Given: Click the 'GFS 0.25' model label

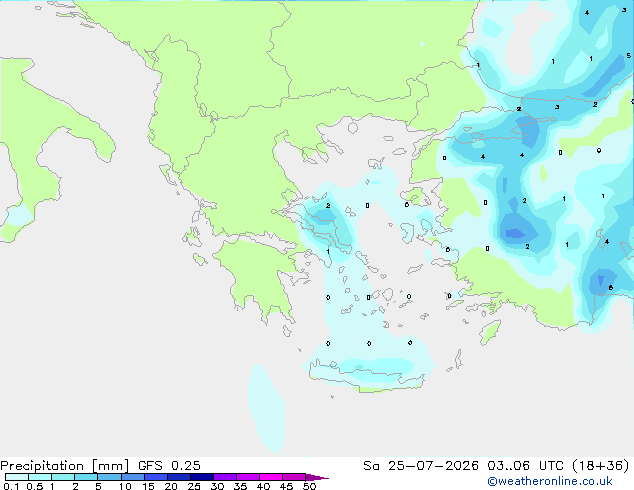Looking at the screenshot, I should [x=169, y=466].
